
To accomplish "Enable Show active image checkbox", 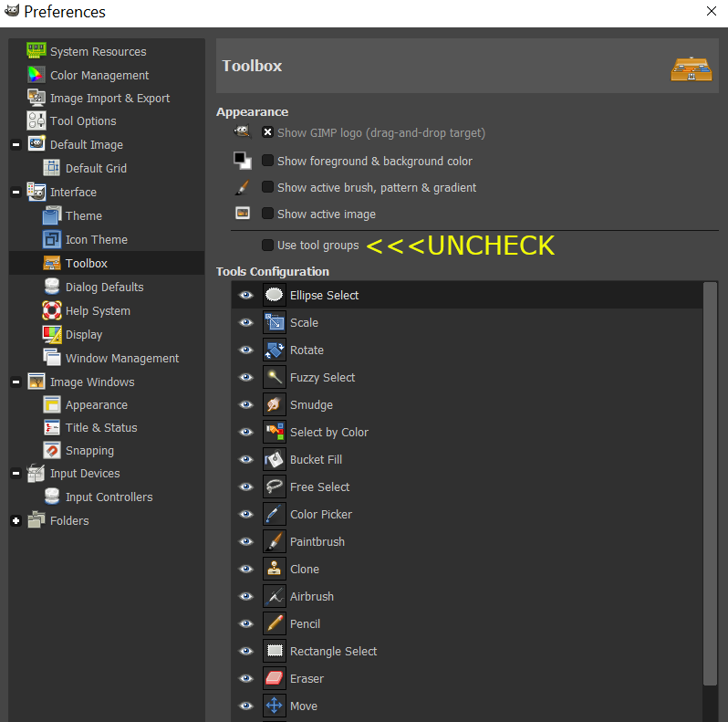I will tap(267, 214).
